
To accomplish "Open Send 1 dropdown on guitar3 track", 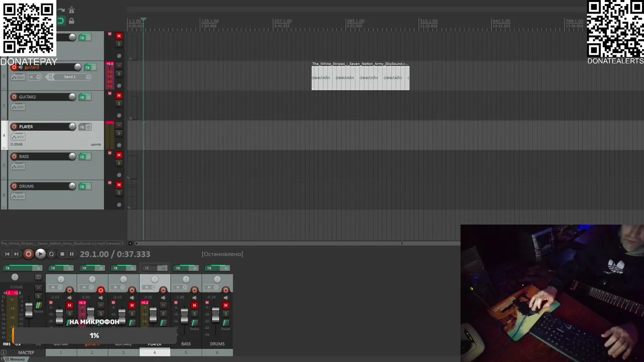I will (x=88, y=77).
